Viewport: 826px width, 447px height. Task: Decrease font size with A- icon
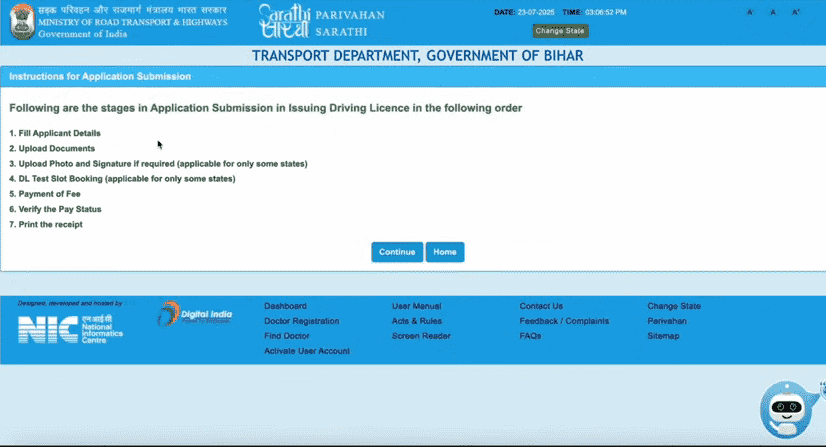(x=750, y=13)
